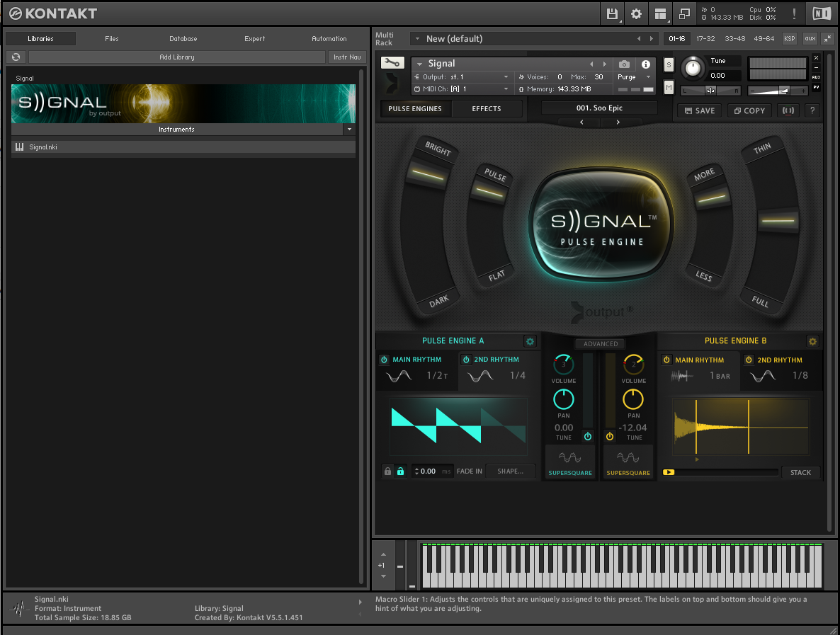The image size is (840, 635).
Task: Show Signal instrument info icon
Action: coord(645,64)
